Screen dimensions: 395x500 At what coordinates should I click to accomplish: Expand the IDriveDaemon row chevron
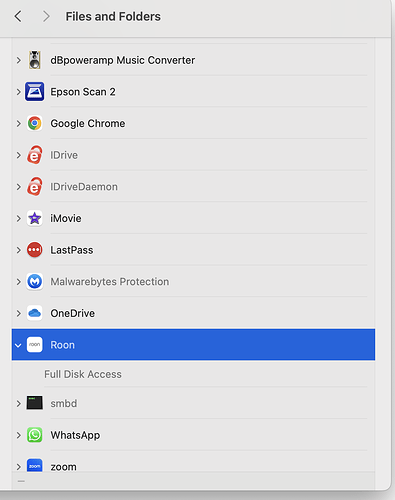click(x=19, y=187)
